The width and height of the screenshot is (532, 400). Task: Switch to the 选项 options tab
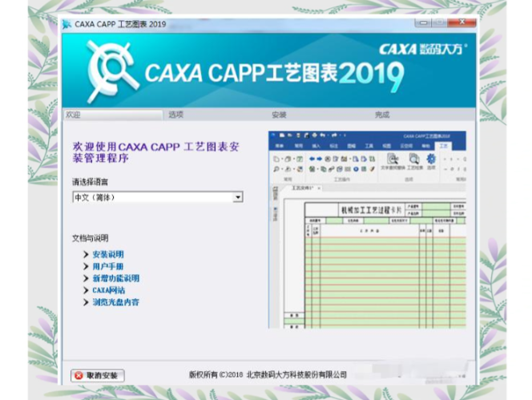click(x=176, y=115)
